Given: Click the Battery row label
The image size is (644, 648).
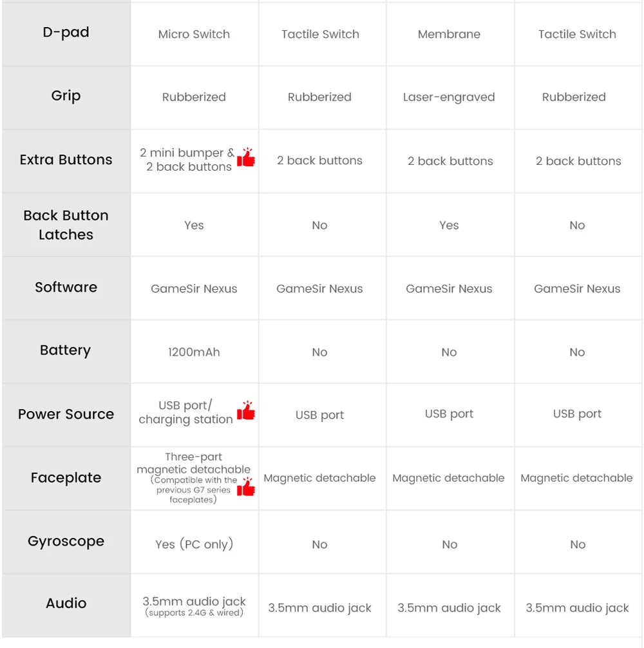Looking at the screenshot, I should (x=66, y=350).
